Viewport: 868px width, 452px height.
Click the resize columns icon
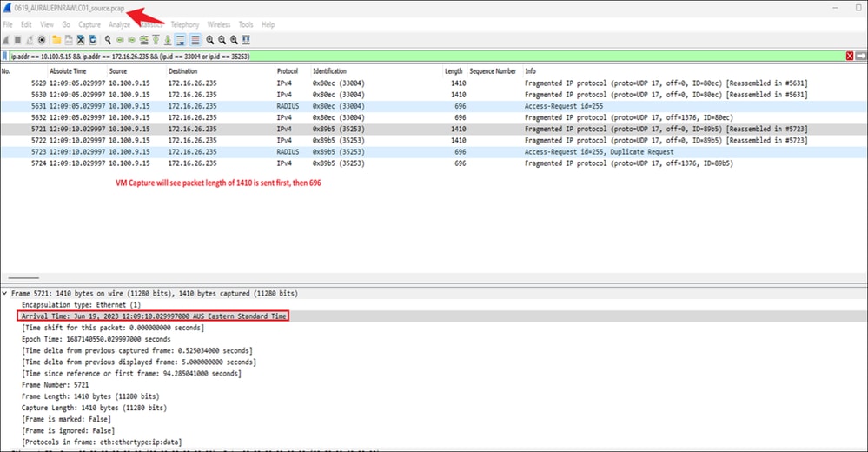point(247,40)
